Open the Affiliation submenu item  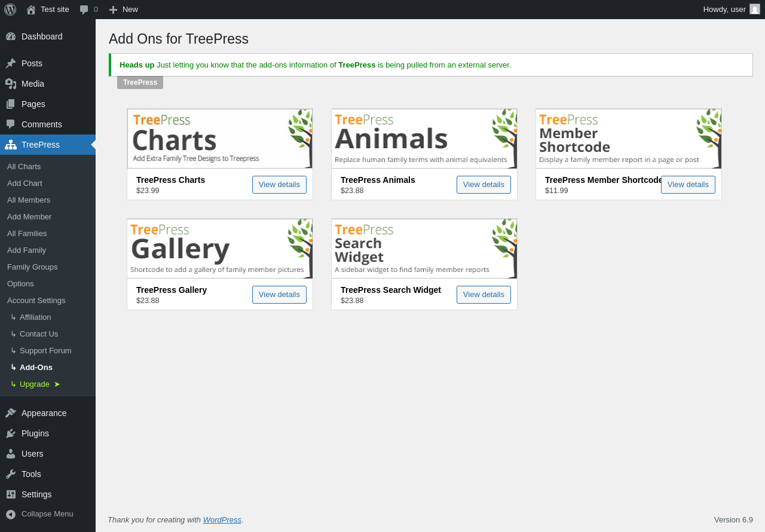(48, 317)
